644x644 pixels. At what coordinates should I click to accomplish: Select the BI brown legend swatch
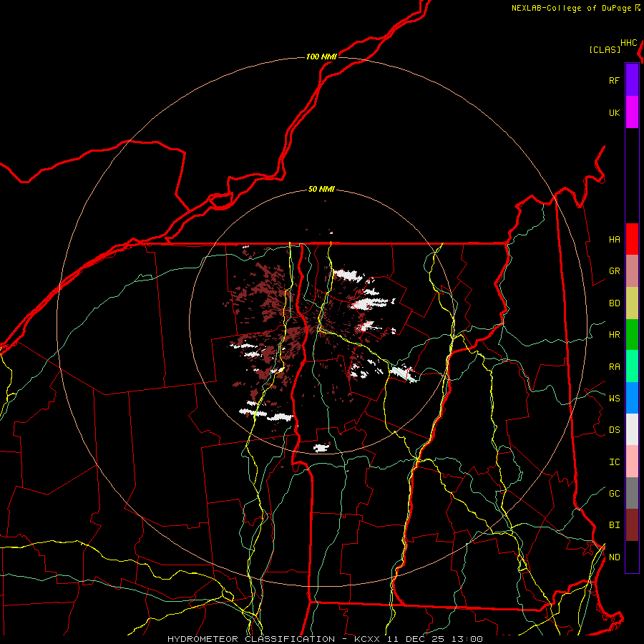pyautogui.click(x=632, y=525)
